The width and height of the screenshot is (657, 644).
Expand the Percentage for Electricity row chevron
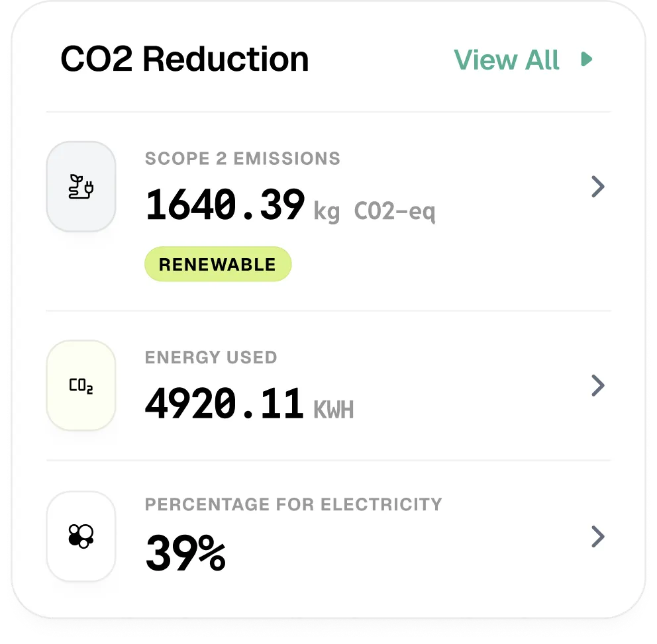click(x=597, y=536)
